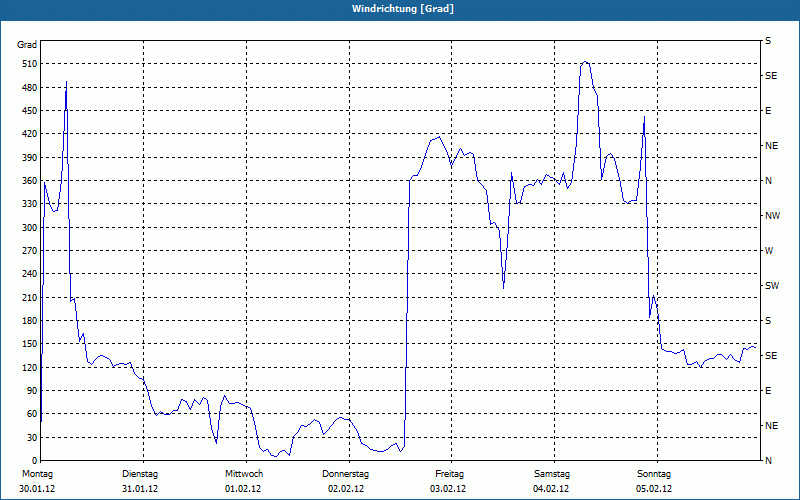Click the "Freitag" day label
The image size is (800, 500).
[x=449, y=474]
